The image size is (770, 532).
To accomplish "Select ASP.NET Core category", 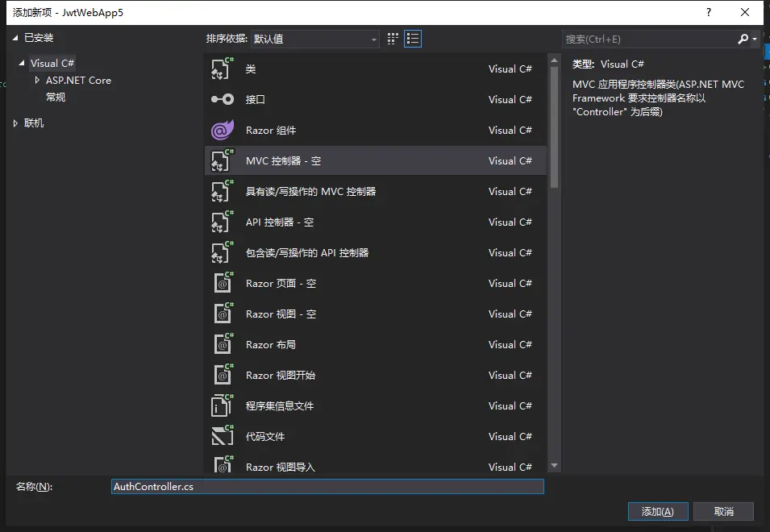I will tap(78, 80).
